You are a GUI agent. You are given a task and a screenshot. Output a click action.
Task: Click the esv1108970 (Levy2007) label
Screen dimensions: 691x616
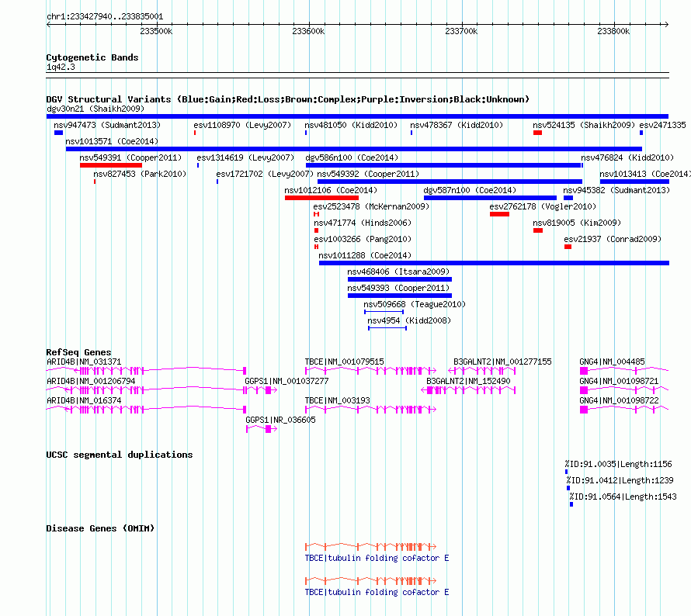pos(242,125)
